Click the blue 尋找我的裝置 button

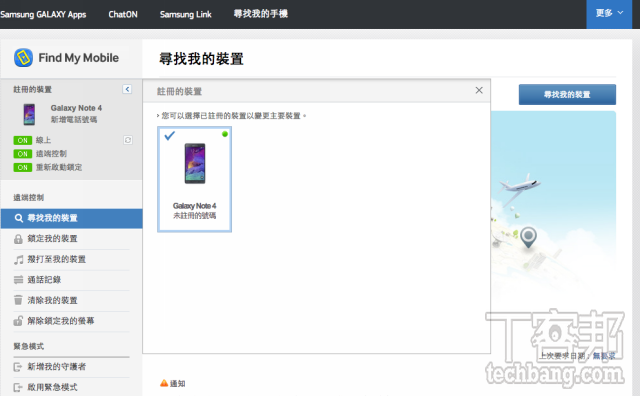[567, 95]
